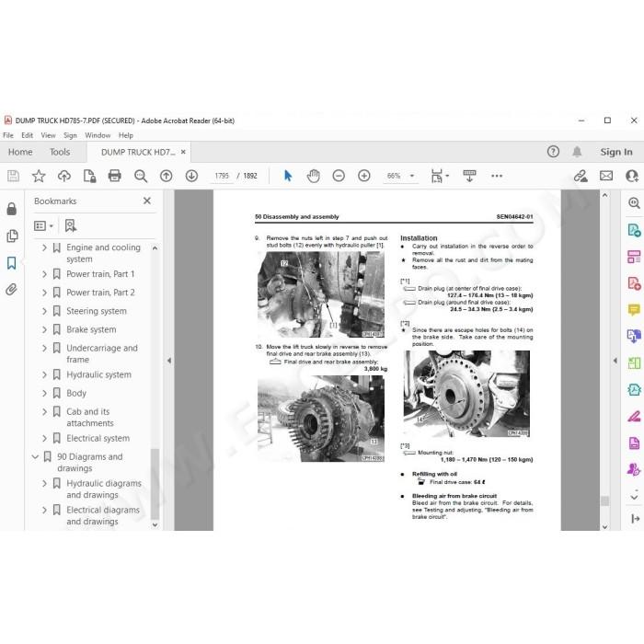Print the document
Viewport: 644px width, 644px height.
[115, 177]
